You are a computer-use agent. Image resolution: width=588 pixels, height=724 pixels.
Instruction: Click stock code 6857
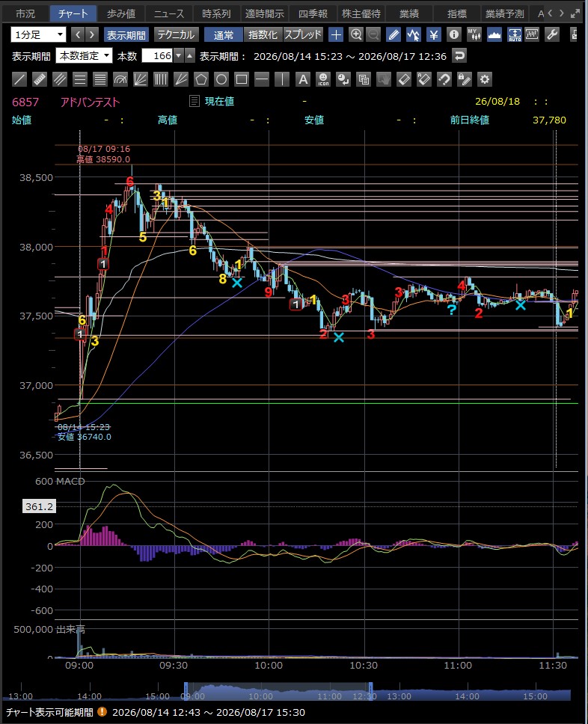tap(25, 102)
